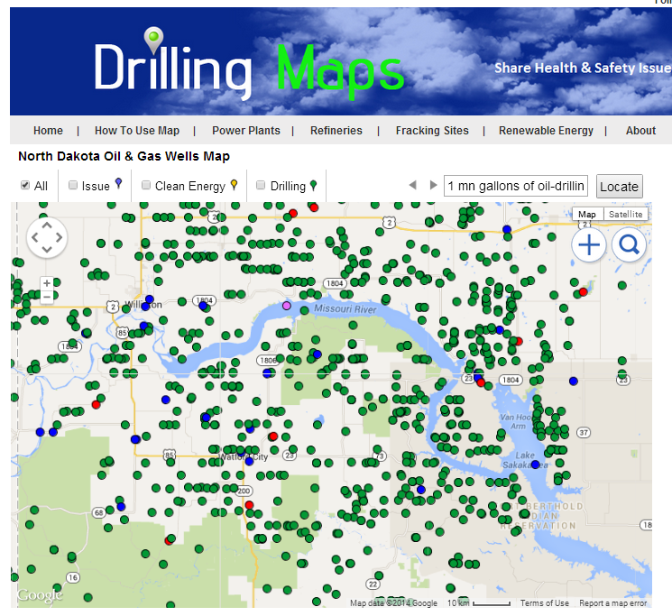
Task: Go to next entry with right arrow
Action: click(x=433, y=185)
